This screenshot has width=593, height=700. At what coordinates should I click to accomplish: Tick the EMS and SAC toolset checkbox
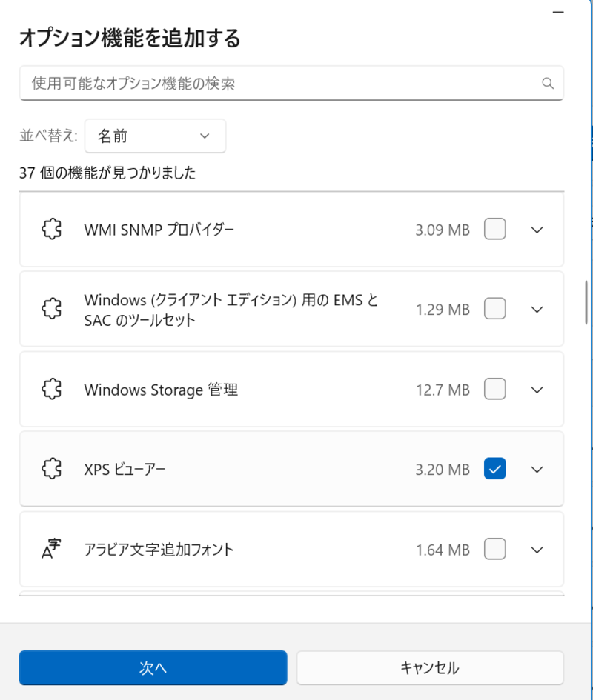point(494,309)
